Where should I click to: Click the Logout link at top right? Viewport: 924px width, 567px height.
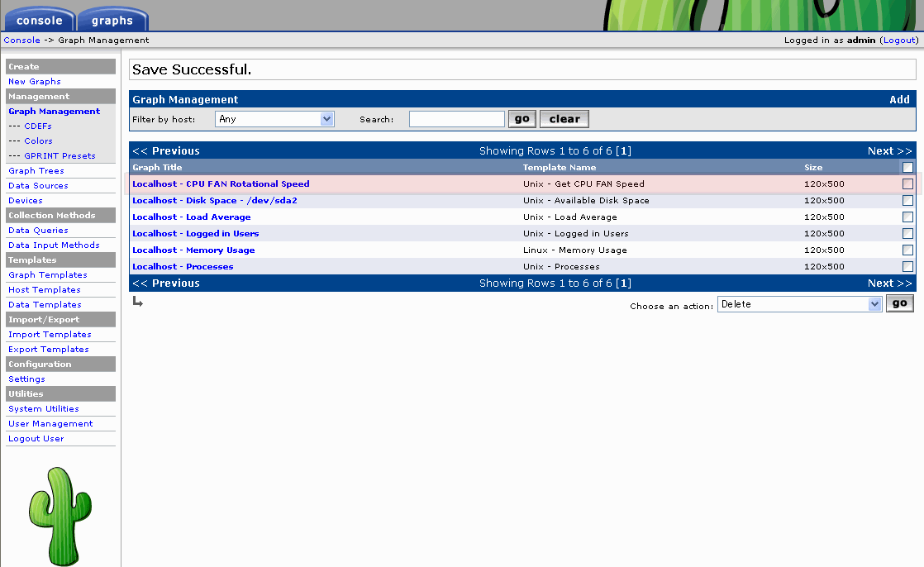point(899,40)
